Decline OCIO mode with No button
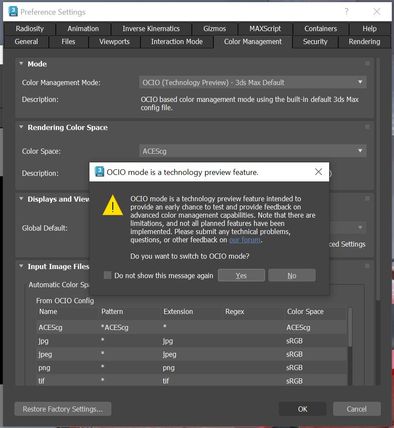Viewport: 394px width, 428px height. [292, 275]
